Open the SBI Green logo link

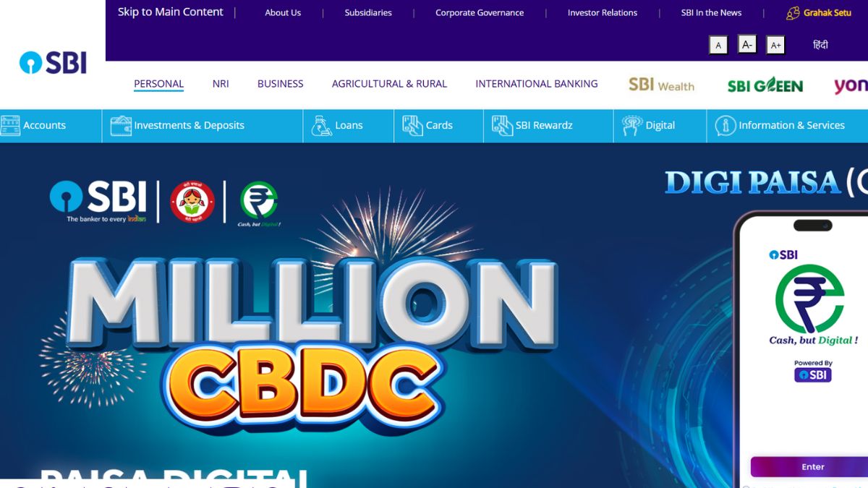click(x=765, y=85)
